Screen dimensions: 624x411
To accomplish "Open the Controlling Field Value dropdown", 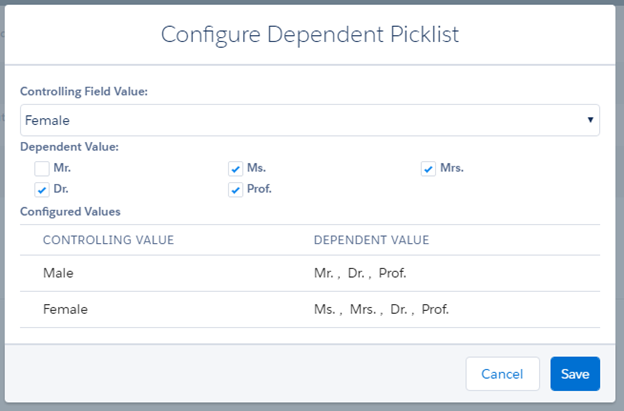I will (310, 120).
